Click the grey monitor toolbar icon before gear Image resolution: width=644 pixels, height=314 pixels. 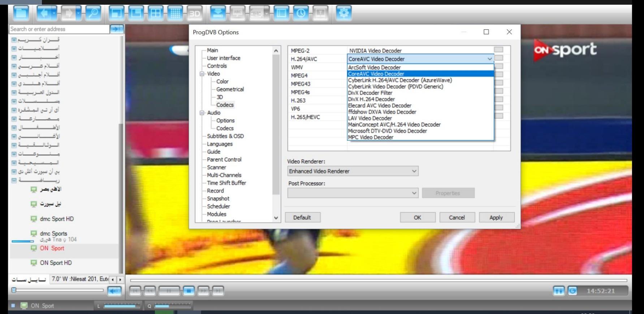[x=320, y=13]
